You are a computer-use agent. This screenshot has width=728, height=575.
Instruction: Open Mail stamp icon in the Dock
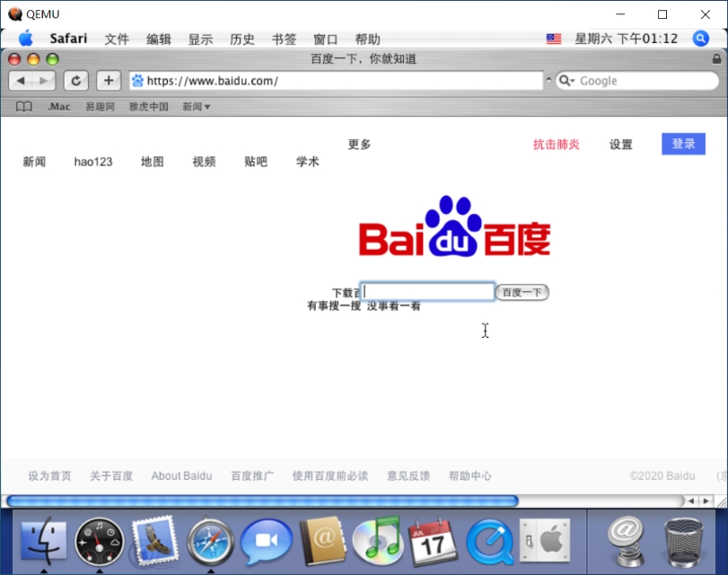point(154,542)
